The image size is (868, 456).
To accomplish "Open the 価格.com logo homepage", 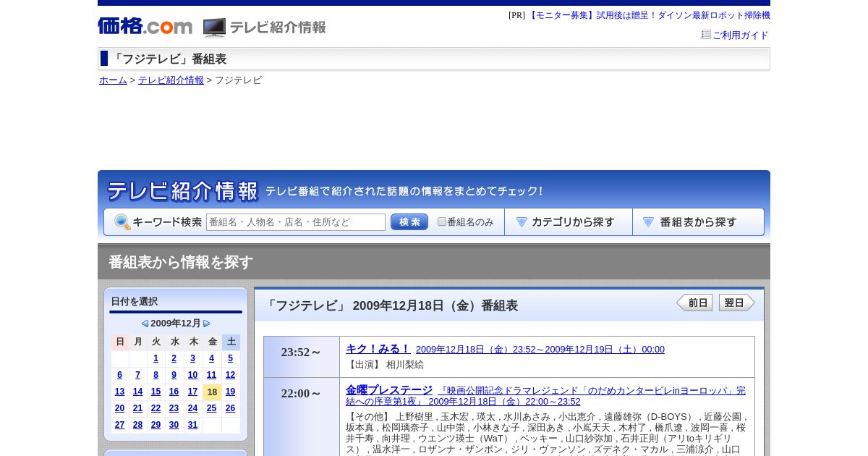I will pos(145,26).
